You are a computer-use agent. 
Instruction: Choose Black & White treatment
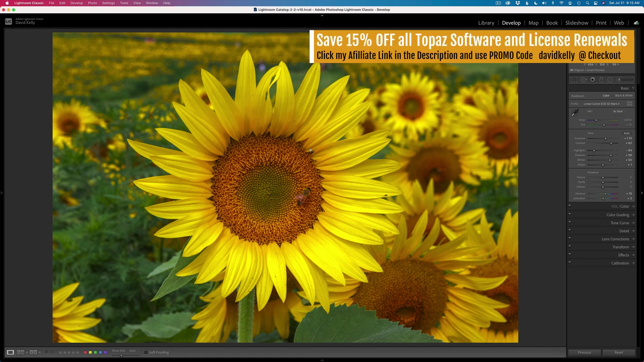click(x=624, y=96)
